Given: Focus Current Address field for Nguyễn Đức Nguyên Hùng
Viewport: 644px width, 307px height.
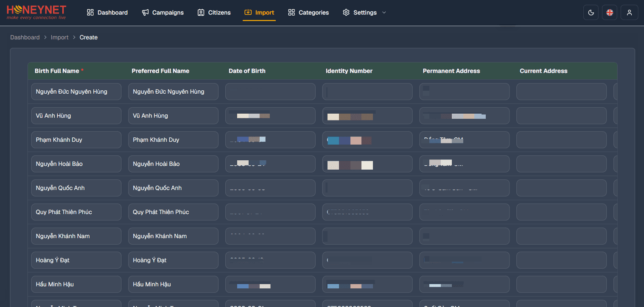Looking at the screenshot, I should click(561, 92).
